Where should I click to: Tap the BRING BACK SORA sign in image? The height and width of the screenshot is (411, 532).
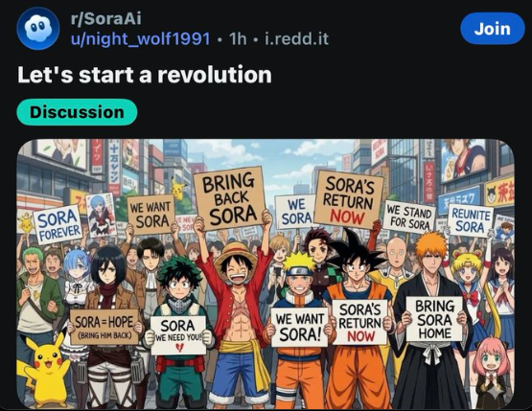230,197
